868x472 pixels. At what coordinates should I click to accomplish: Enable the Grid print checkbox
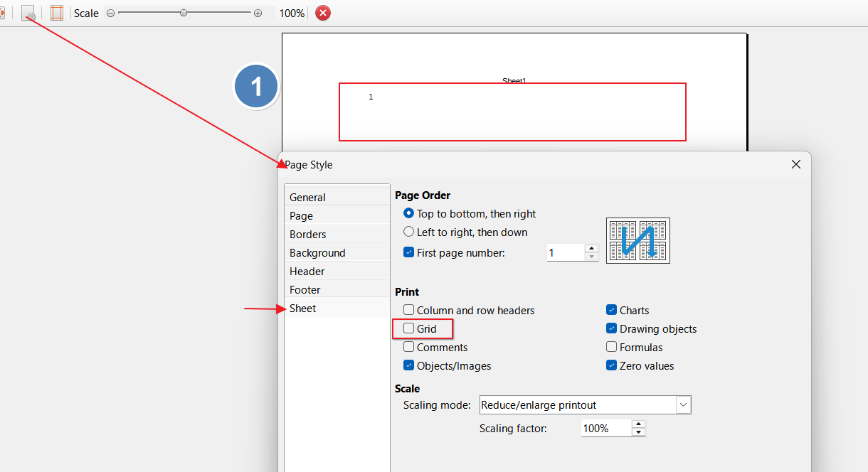tap(409, 329)
